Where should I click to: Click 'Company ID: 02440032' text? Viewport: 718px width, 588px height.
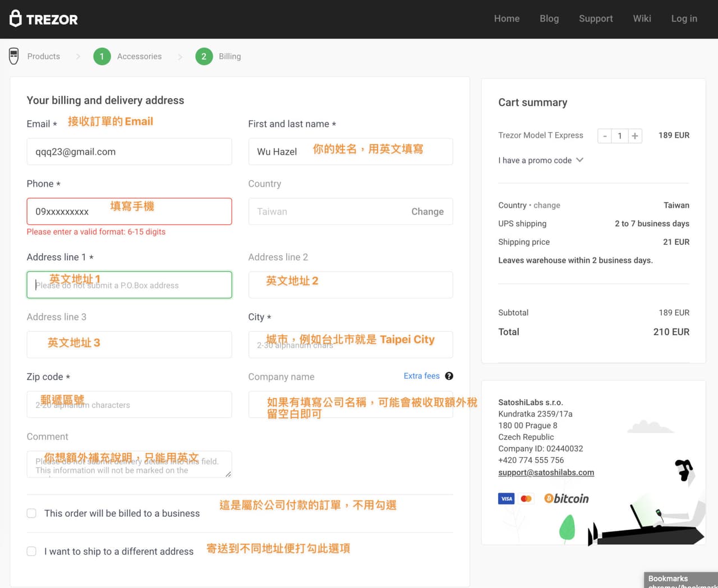[541, 448]
